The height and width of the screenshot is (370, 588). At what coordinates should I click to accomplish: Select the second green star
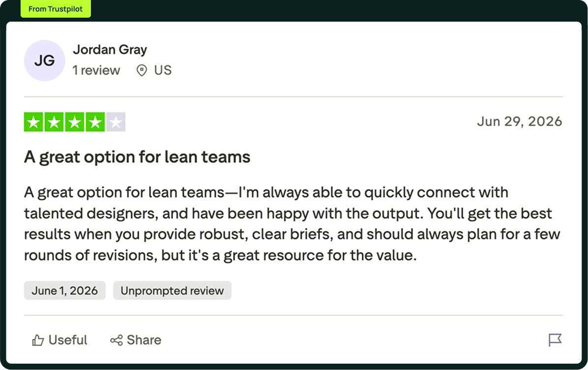[54, 122]
